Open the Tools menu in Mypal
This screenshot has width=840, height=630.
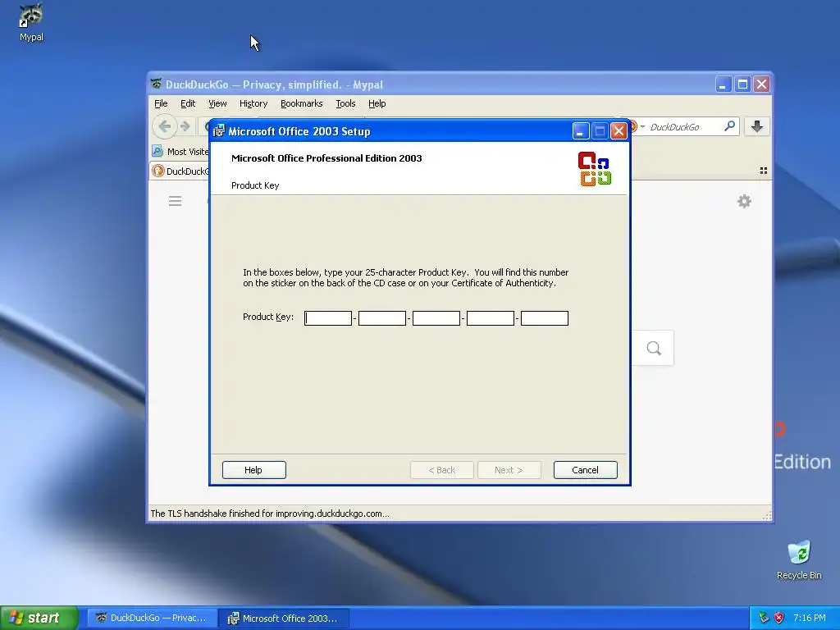345,103
